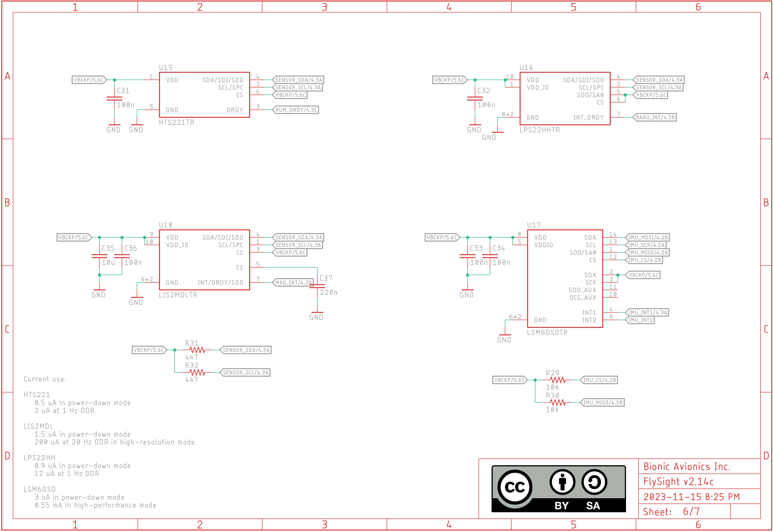The width and height of the screenshot is (773, 532).
Task: Click the FlySight v2.14c title field
Action: coord(678,482)
